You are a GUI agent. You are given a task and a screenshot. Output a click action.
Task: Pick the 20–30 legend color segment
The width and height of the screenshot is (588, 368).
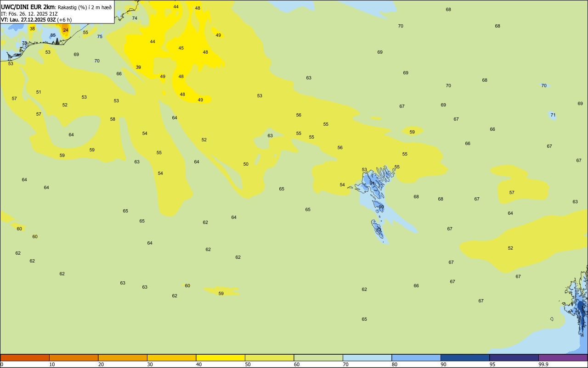coord(123,357)
